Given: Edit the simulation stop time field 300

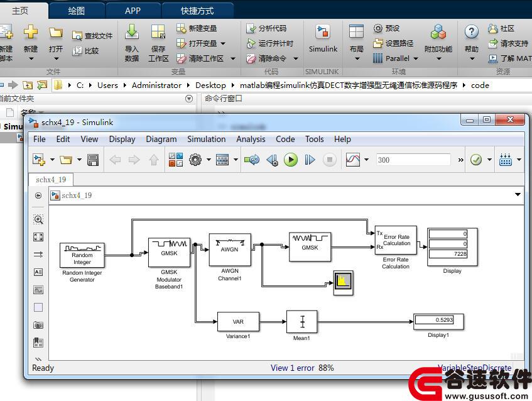Looking at the screenshot, I should [413, 160].
